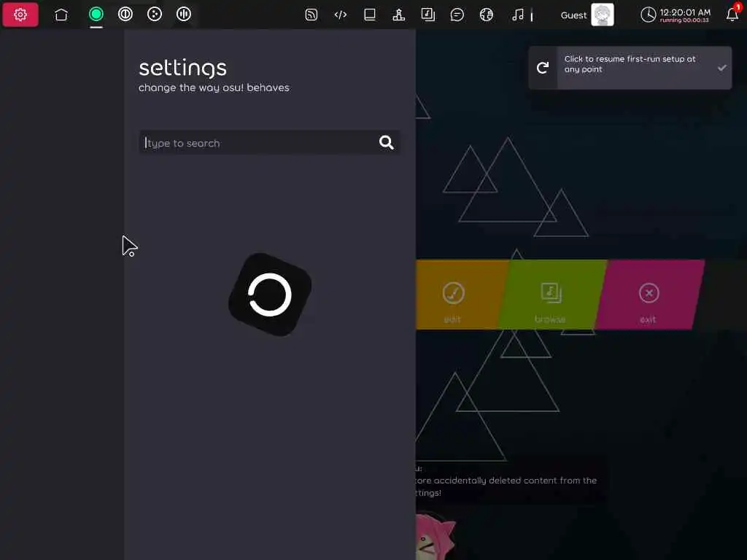
Task: Select the osu! standard ruleset icon
Action: point(96,15)
